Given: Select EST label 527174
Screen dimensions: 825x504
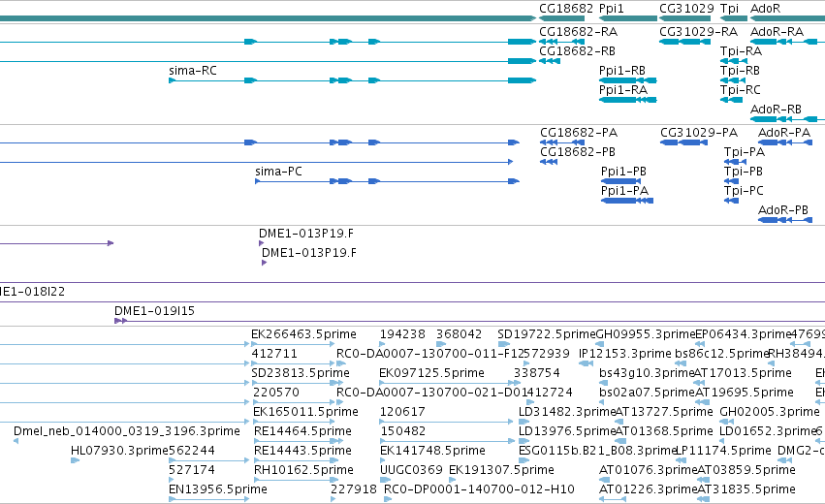Looking at the screenshot, I should tap(192, 470).
